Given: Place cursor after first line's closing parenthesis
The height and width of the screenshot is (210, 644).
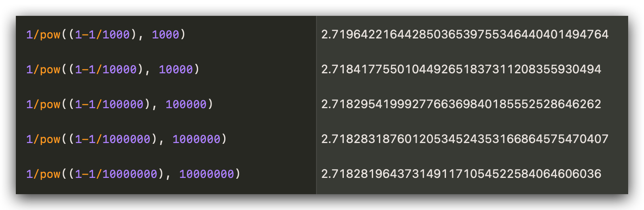Looking at the screenshot, I should tap(186, 34).
